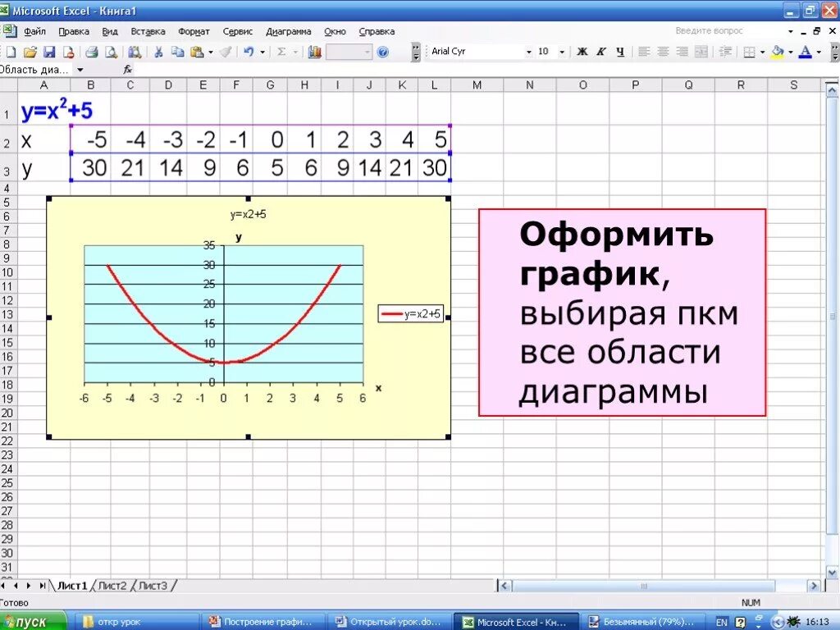Open the Формат menu

click(194, 31)
